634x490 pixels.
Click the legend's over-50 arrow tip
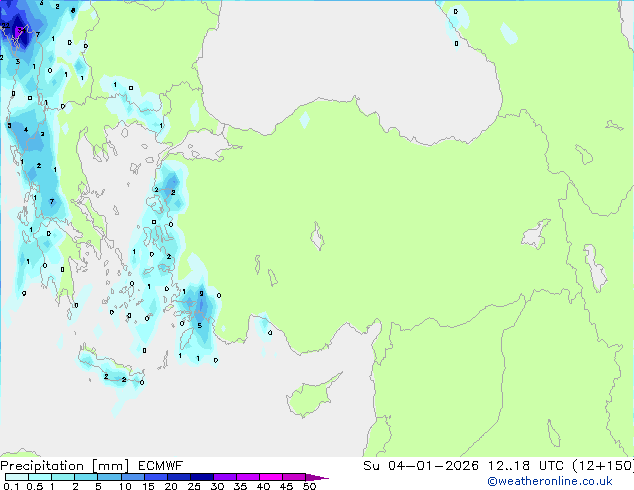[317, 477]
